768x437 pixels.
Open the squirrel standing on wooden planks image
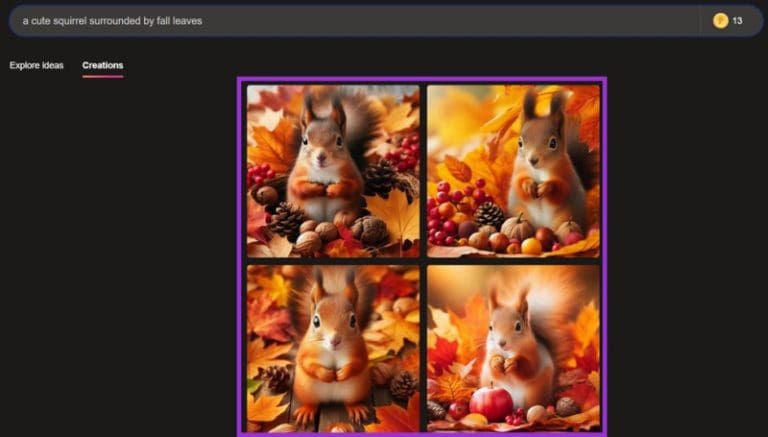[333, 348]
